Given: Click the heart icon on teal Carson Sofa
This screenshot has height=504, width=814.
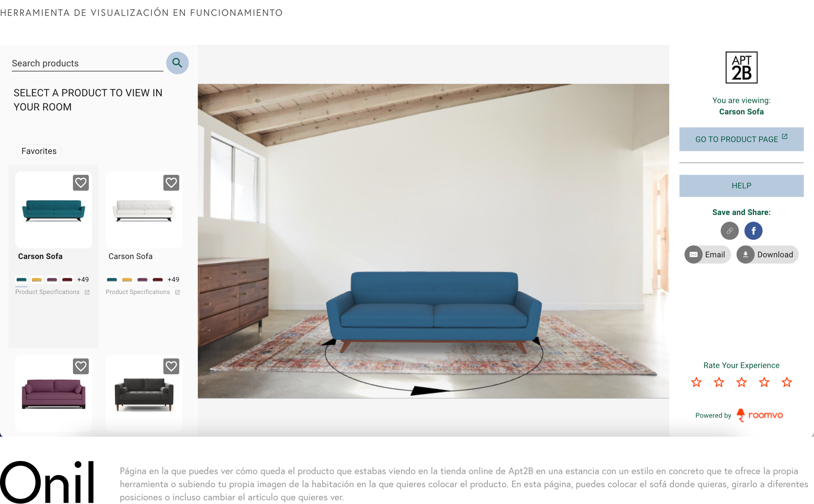Looking at the screenshot, I should point(80,183).
